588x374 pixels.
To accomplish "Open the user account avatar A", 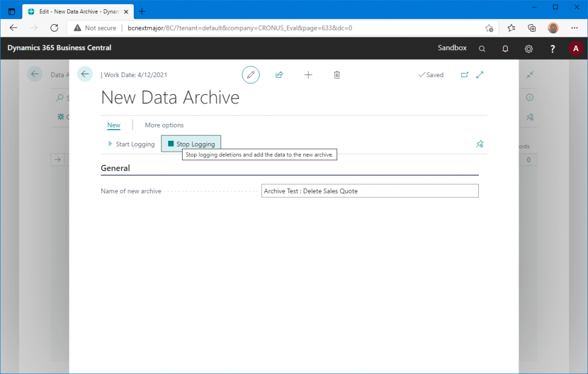I will (x=575, y=48).
